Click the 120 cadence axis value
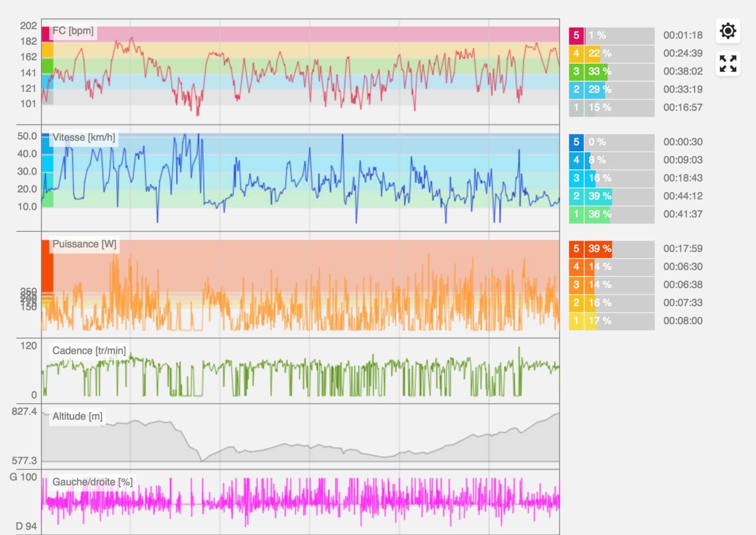 click(x=29, y=346)
